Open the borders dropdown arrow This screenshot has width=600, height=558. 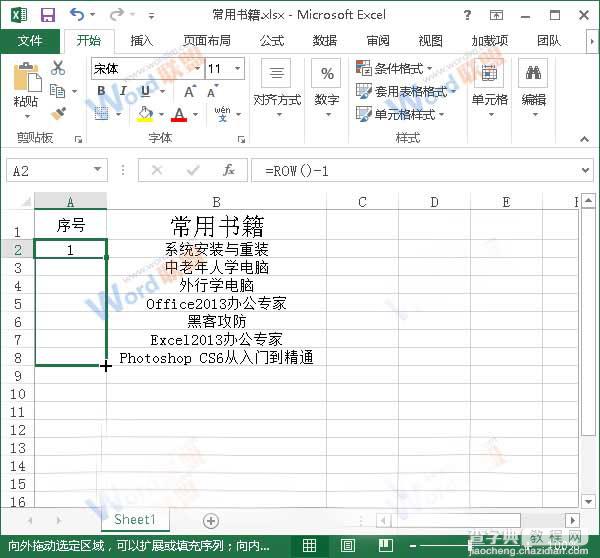tap(118, 114)
